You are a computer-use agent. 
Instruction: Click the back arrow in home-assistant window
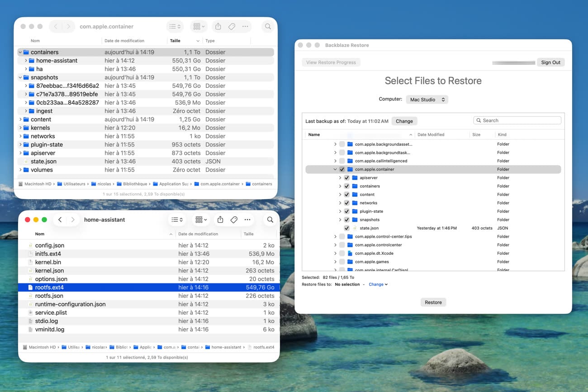point(60,220)
